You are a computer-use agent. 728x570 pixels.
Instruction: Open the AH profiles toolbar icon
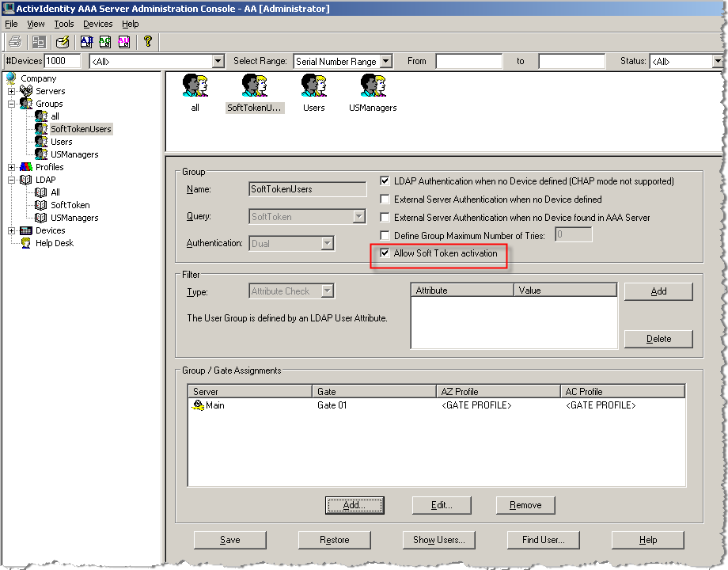click(85, 42)
